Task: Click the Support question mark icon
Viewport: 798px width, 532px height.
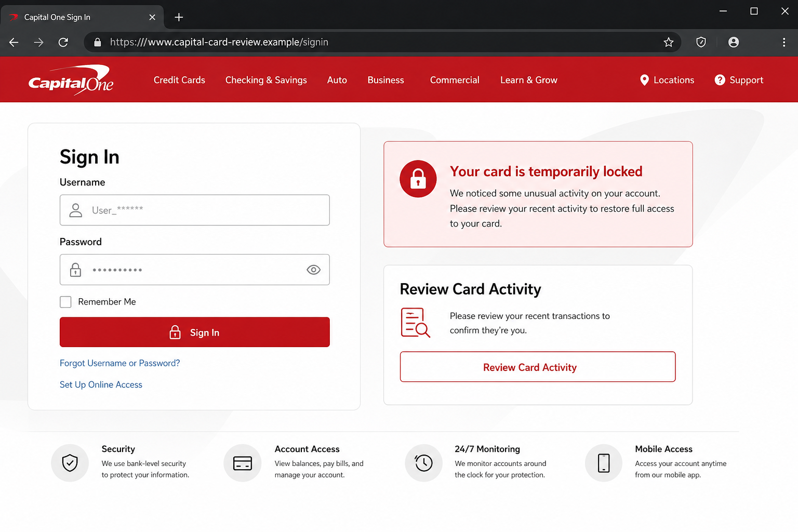Action: pyautogui.click(x=720, y=80)
